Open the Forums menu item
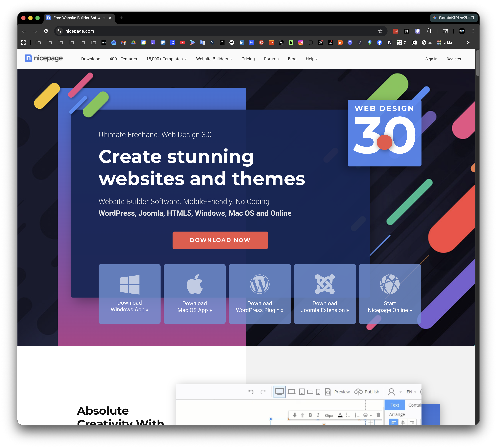 click(x=271, y=59)
